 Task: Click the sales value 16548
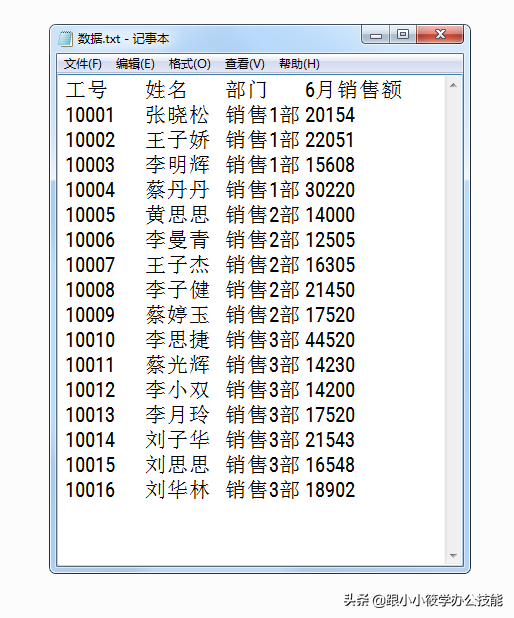330,465
